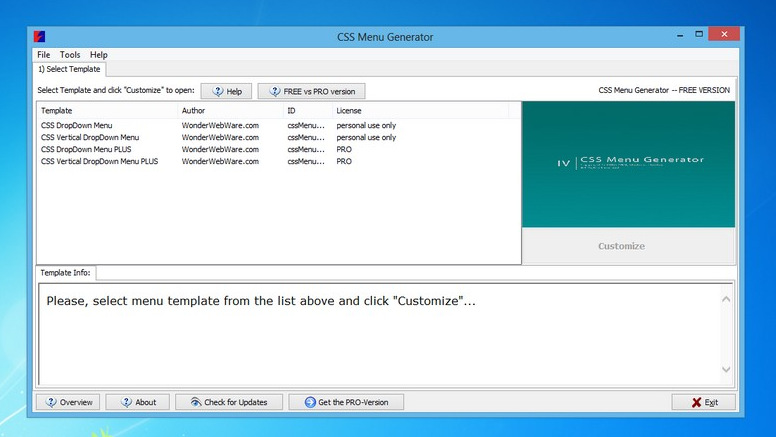
Task: Click the Exit button
Action: pyautogui.click(x=703, y=402)
